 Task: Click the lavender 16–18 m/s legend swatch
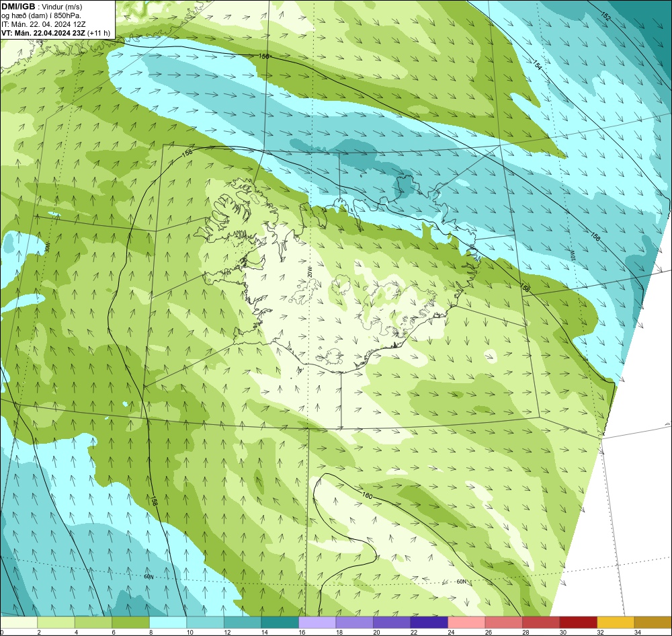pyautogui.click(x=317, y=622)
